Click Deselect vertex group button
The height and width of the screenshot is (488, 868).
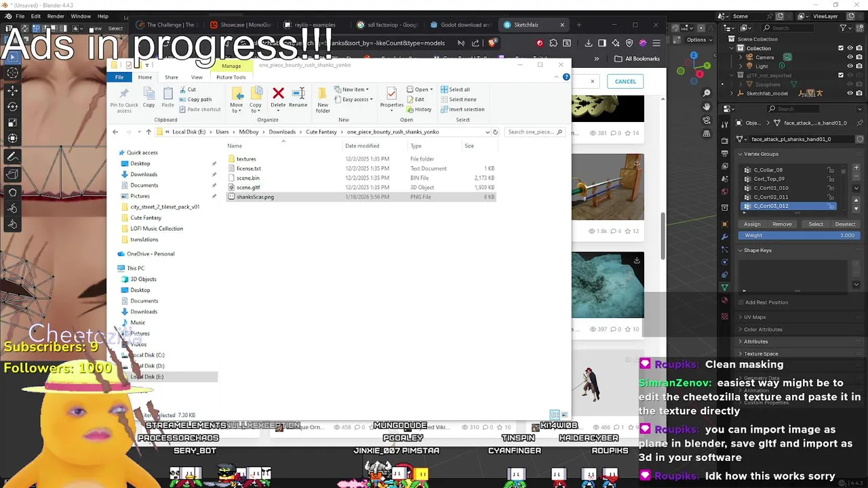[845, 224]
